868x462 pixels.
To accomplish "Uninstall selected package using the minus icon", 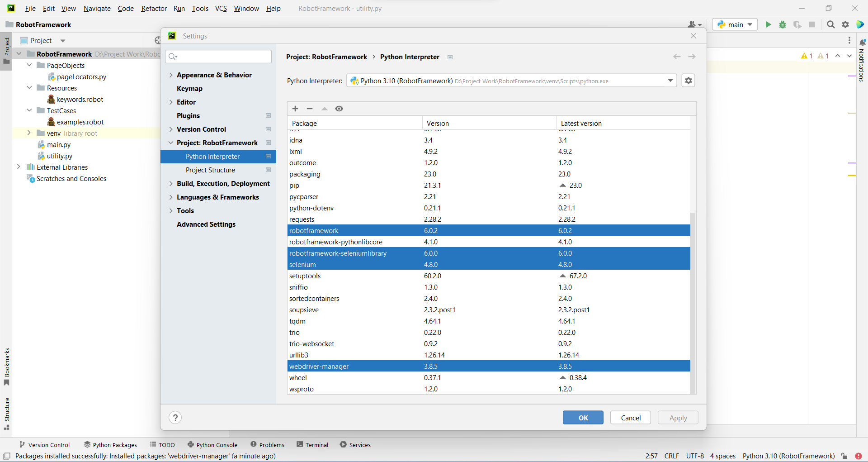I will 310,109.
